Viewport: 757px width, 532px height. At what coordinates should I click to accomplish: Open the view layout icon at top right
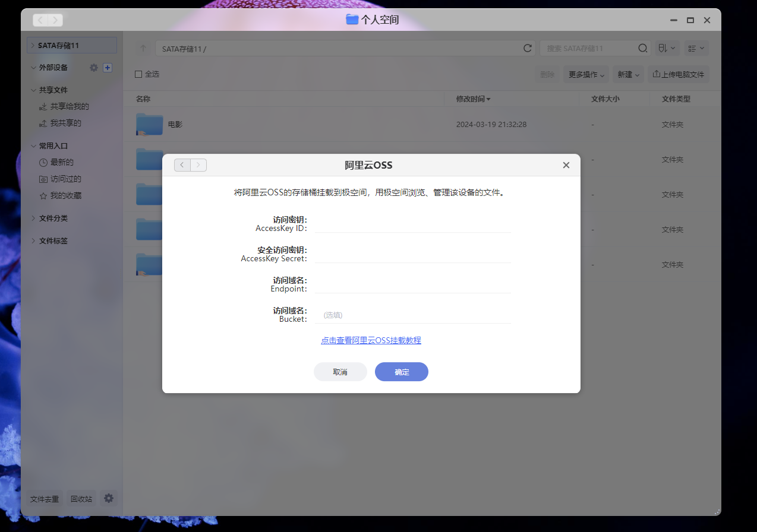695,48
